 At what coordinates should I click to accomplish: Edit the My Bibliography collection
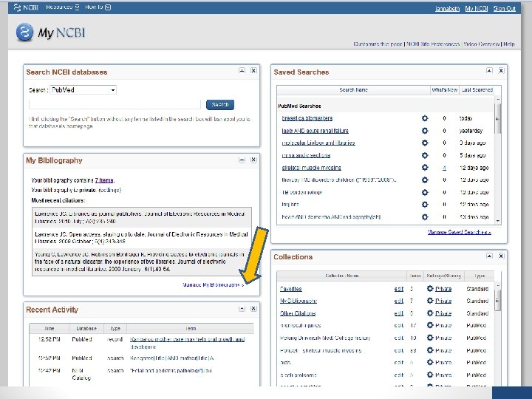399,301
